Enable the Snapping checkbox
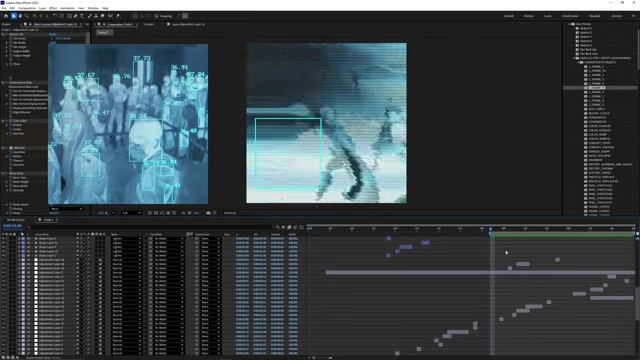This screenshot has height=360, width=640. point(156,16)
